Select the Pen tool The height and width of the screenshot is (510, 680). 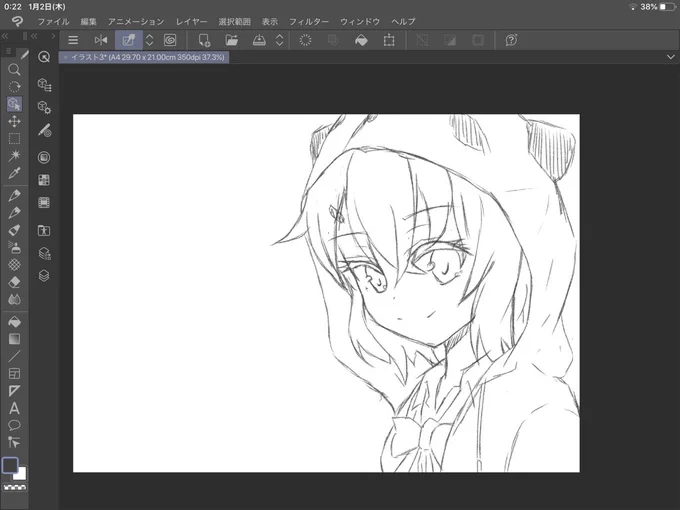[x=14, y=196]
